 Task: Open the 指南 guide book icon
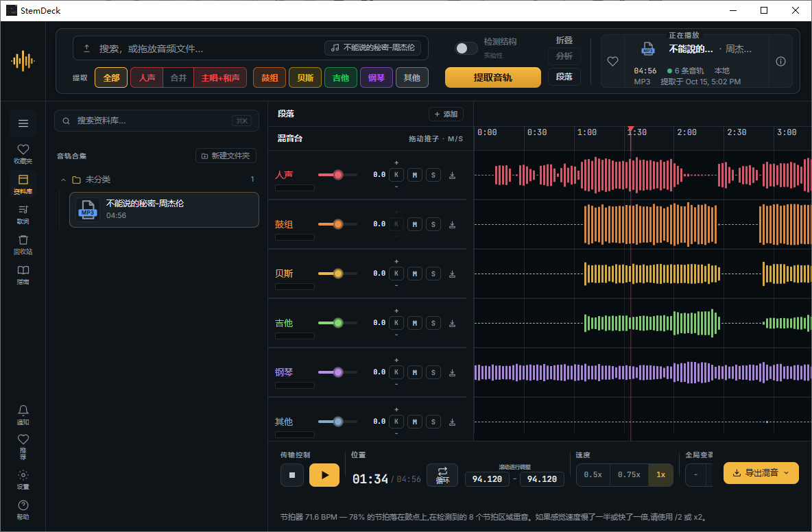coord(23,275)
